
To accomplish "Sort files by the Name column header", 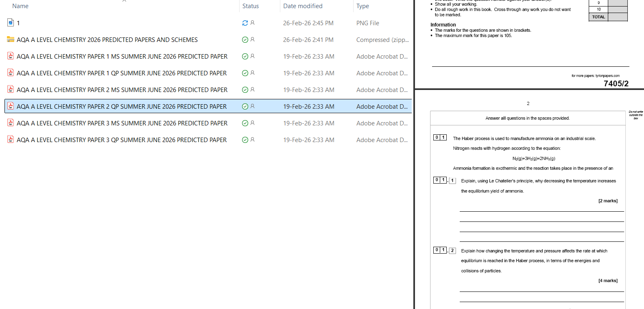I will pyautogui.click(x=20, y=6).
